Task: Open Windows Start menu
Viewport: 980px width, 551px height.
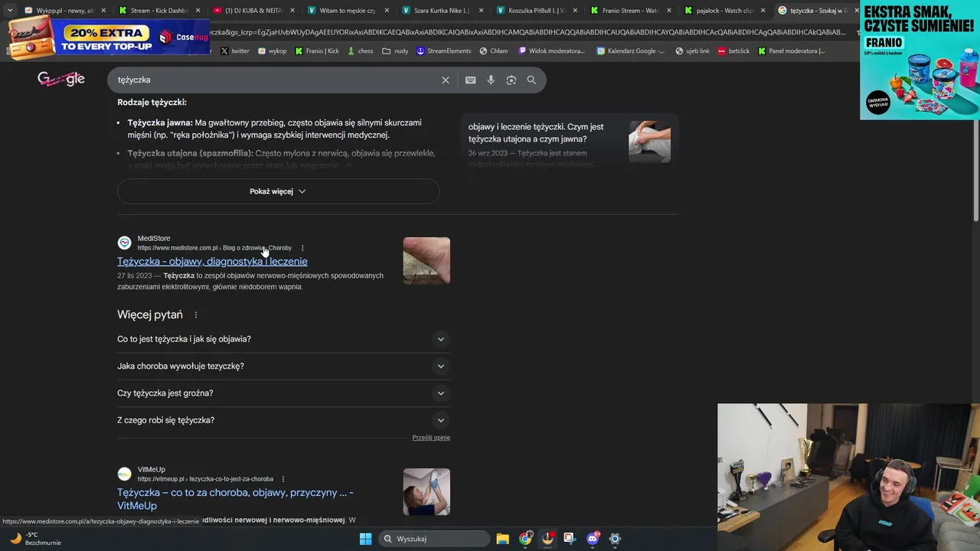Action: pos(365,539)
